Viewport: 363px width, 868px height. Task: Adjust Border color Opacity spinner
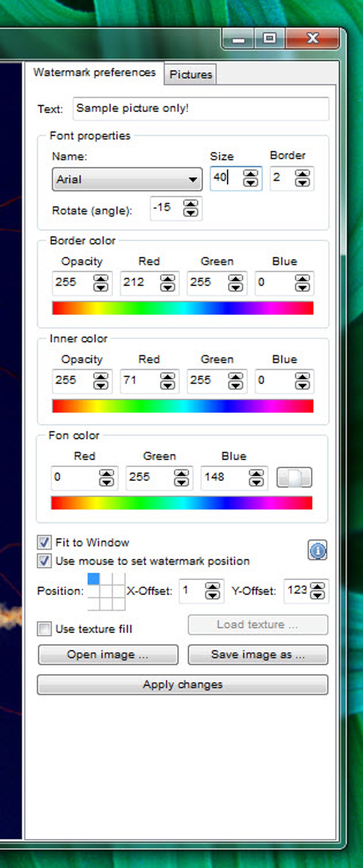pyautogui.click(x=101, y=283)
